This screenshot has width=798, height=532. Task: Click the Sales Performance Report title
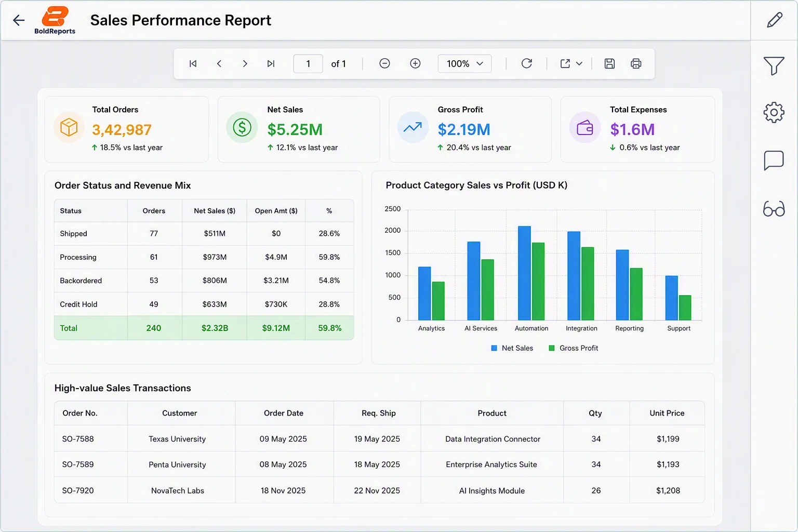point(181,20)
